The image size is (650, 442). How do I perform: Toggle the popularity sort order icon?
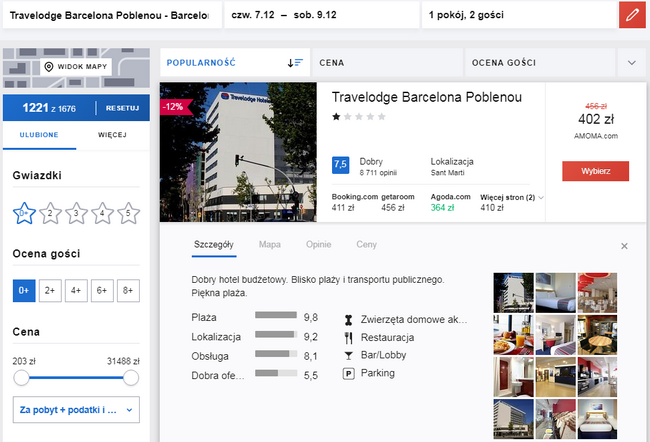(295, 62)
